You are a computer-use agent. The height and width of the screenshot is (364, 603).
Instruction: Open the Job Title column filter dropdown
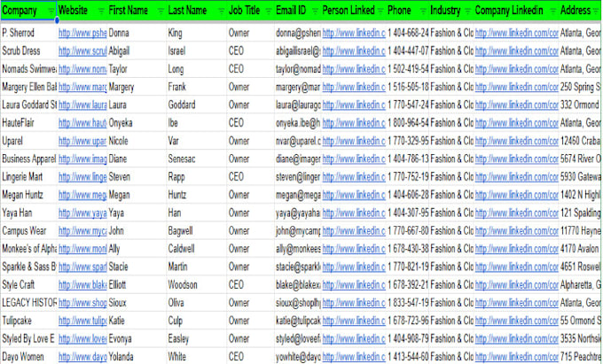click(269, 12)
